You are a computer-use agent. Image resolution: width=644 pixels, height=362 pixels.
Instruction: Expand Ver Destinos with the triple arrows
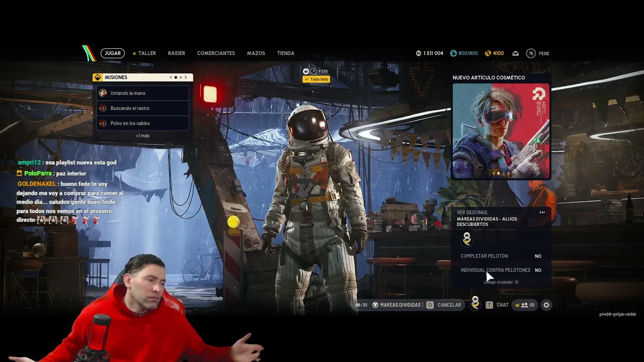(x=542, y=212)
